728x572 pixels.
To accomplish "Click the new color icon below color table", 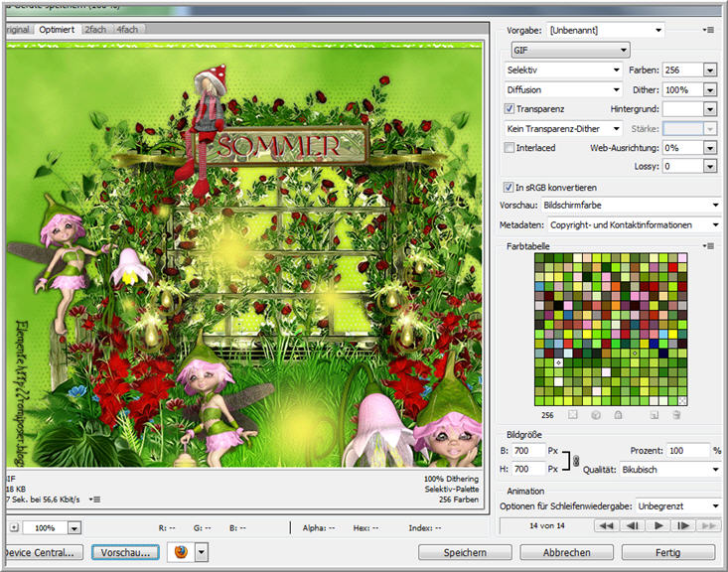I will tap(655, 415).
